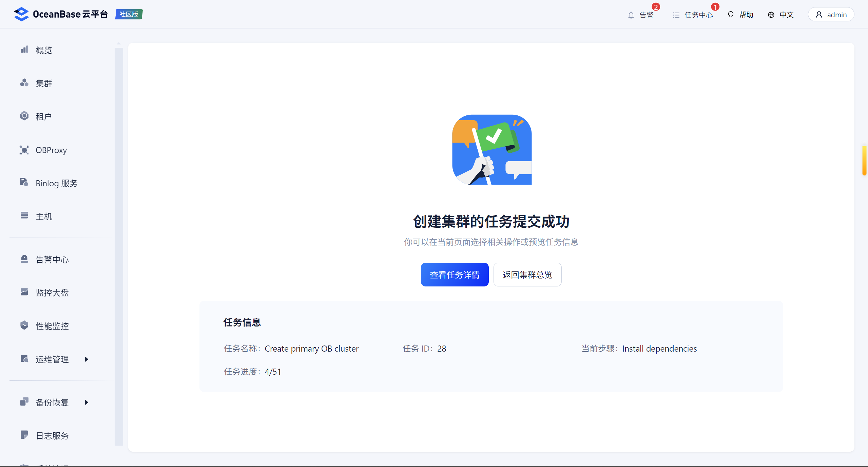Go to the 租户 menu item

click(43, 116)
